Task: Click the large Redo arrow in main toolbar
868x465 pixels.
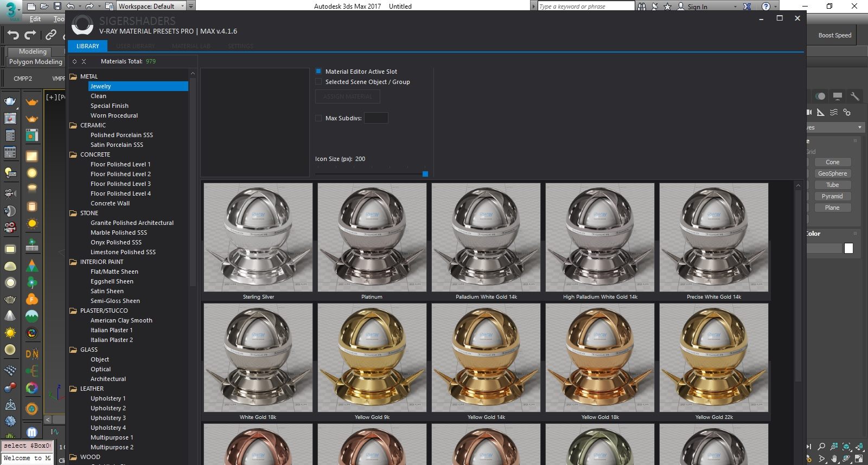Action: [31, 35]
